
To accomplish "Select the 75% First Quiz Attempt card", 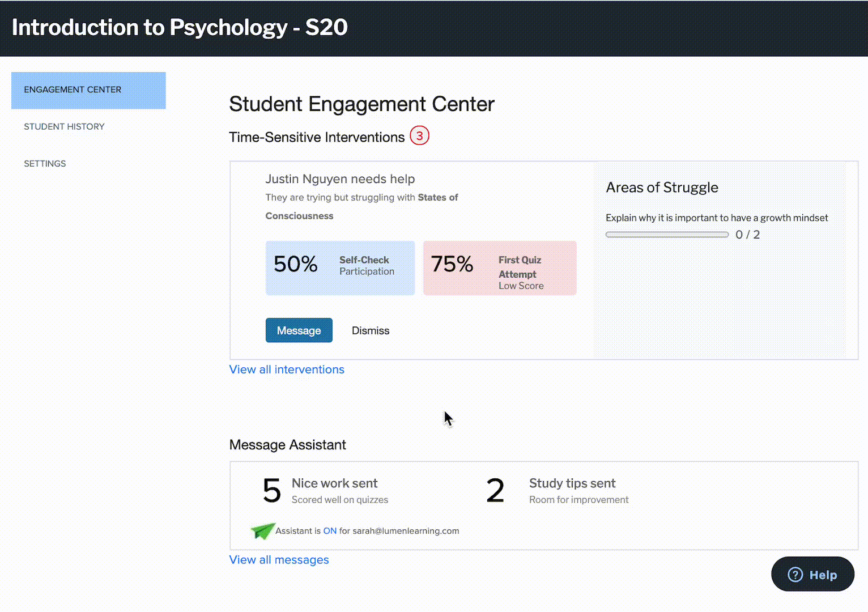I will tap(499, 267).
